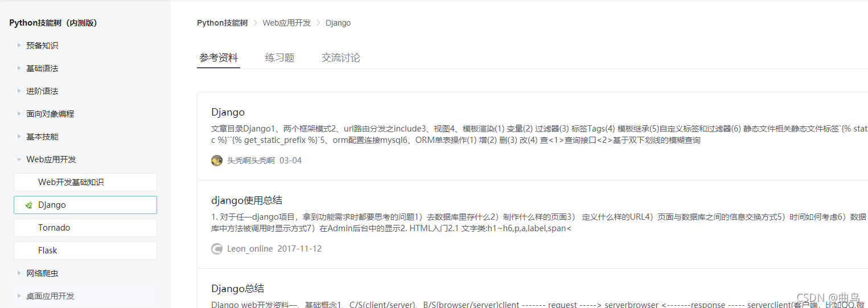Click the summary text starting 文章目录Django1
Viewport: 868px width, 308px height.
[539, 134]
